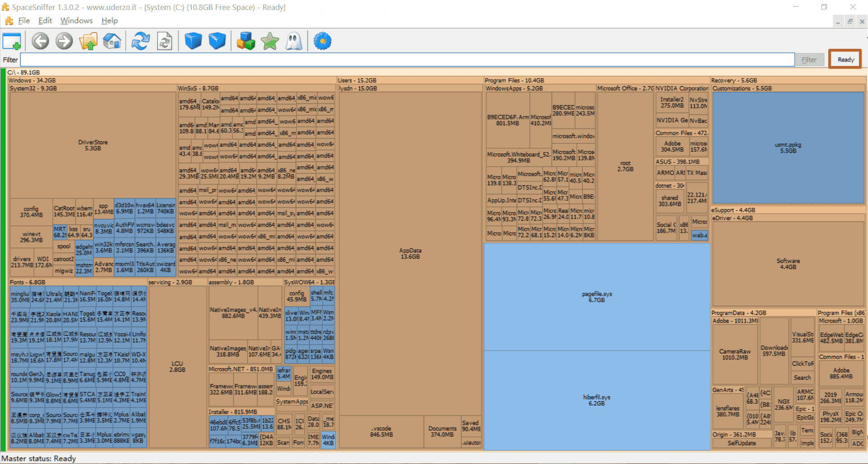The width and height of the screenshot is (868, 464).
Task: Open the Windows menu
Action: click(76, 21)
